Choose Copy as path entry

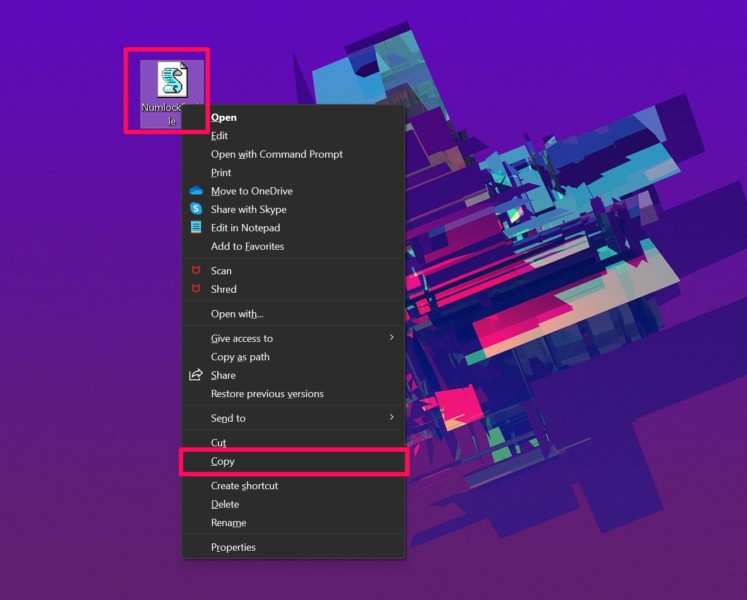(240, 357)
